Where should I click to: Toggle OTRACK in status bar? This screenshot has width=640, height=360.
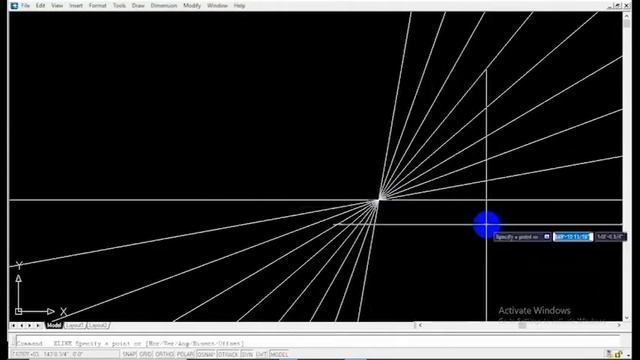point(228,354)
